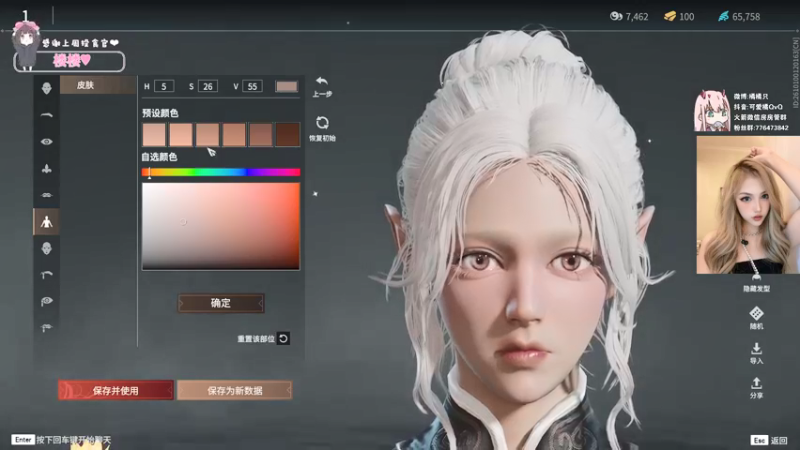Click the rainbow hue slider bar
Image resolution: width=800 pixels, height=450 pixels.
[221, 172]
